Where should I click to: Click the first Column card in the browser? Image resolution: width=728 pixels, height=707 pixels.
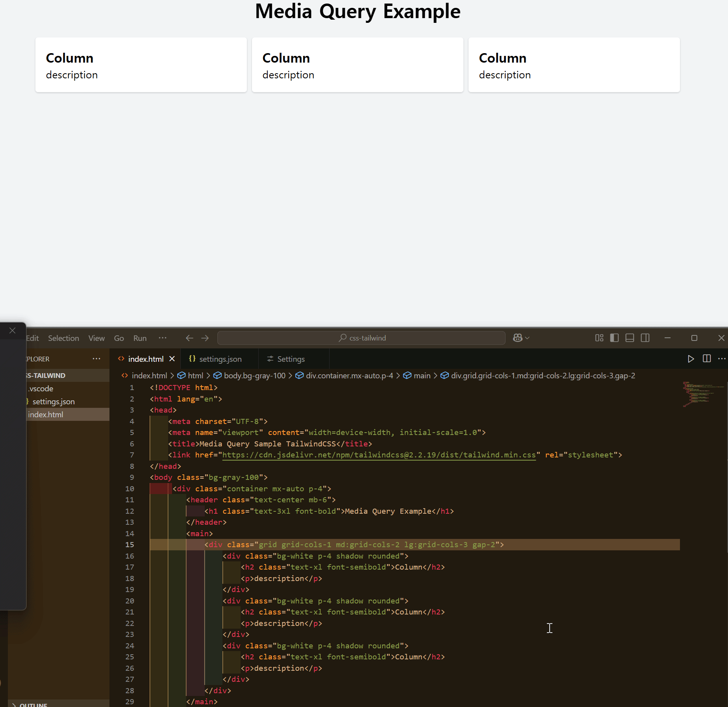[141, 65]
